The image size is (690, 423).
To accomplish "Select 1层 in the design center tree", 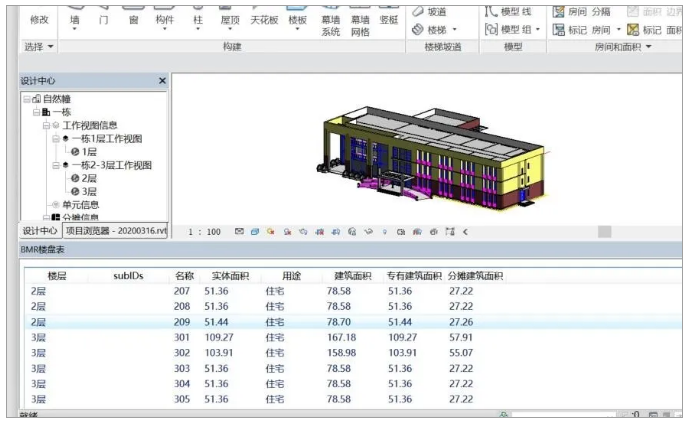I will pyautogui.click(x=88, y=152).
